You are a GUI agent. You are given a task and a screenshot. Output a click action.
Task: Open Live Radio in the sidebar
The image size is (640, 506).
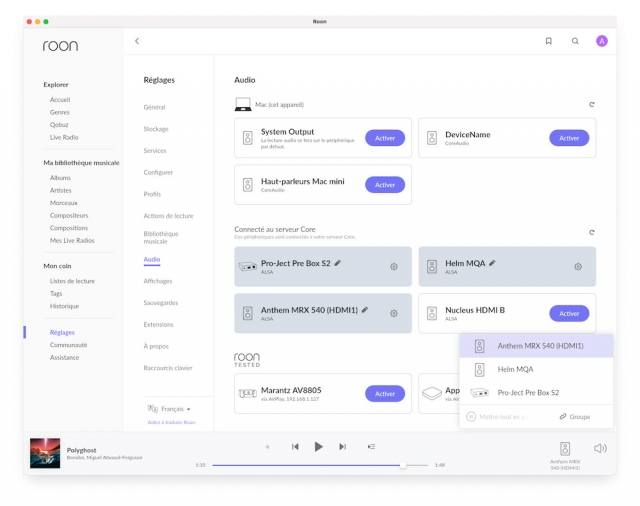pos(64,138)
